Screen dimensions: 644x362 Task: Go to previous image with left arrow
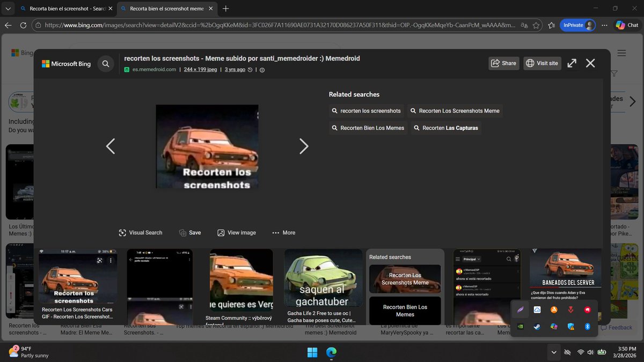click(x=110, y=146)
